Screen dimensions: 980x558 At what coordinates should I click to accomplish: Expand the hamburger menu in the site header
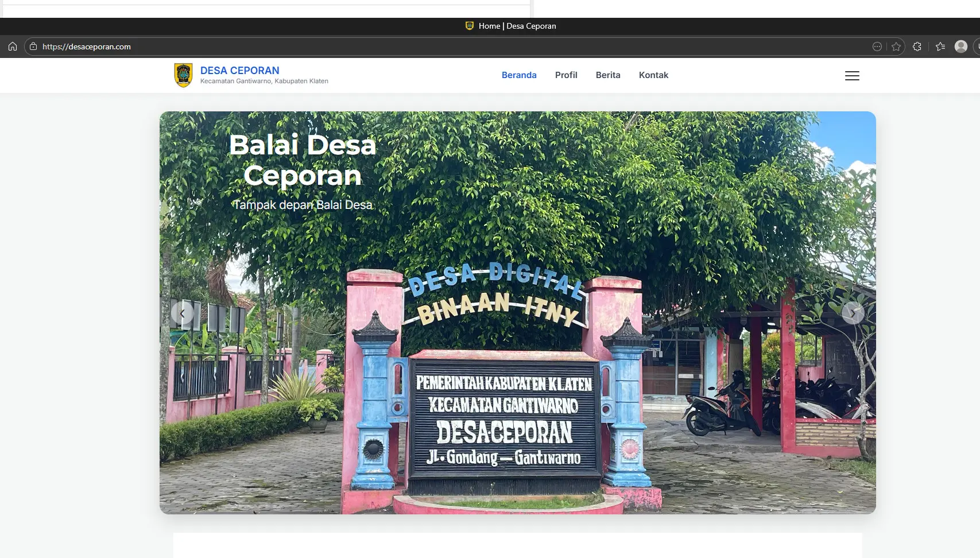coord(852,76)
